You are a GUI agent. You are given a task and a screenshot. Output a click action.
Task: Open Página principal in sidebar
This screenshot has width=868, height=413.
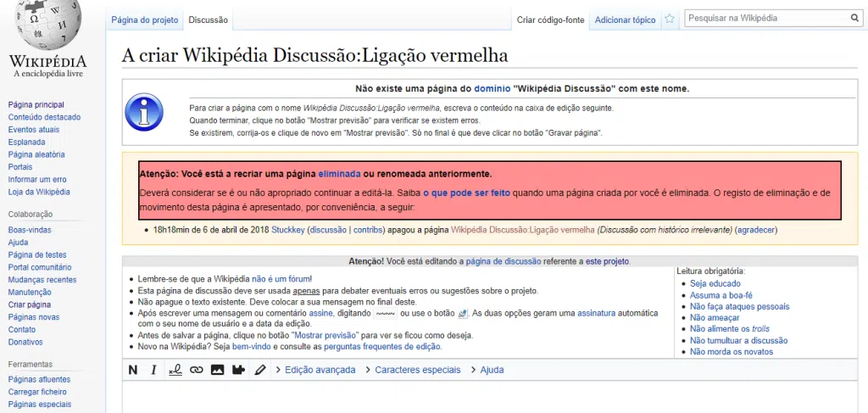coord(36,104)
